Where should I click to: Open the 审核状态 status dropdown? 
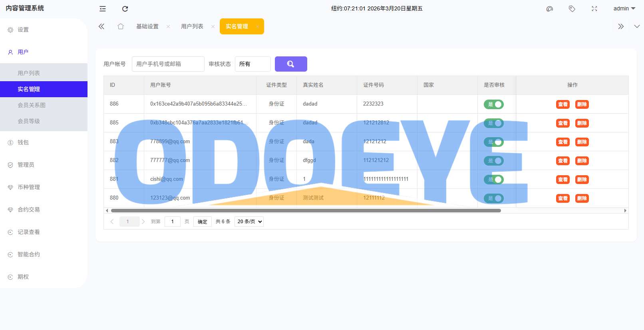tap(252, 64)
